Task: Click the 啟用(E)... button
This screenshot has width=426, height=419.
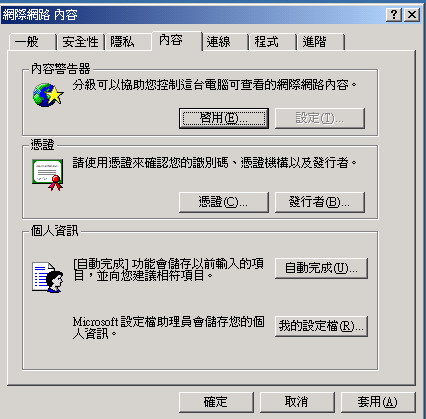Action: 224,118
